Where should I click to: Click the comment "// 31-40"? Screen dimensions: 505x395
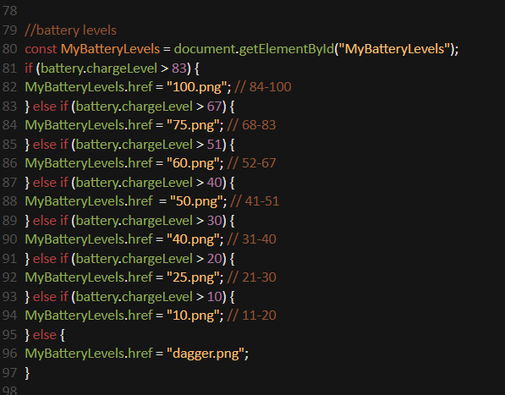pos(252,239)
